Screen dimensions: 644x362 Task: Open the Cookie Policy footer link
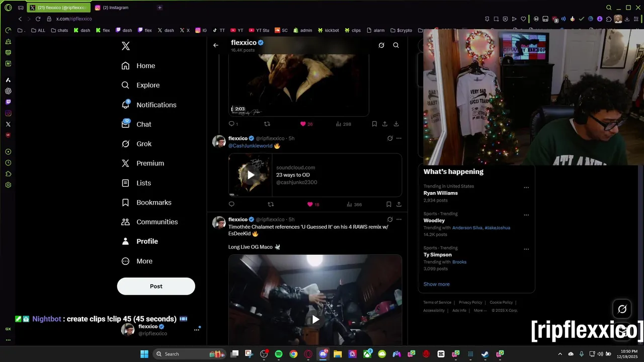[501, 303]
